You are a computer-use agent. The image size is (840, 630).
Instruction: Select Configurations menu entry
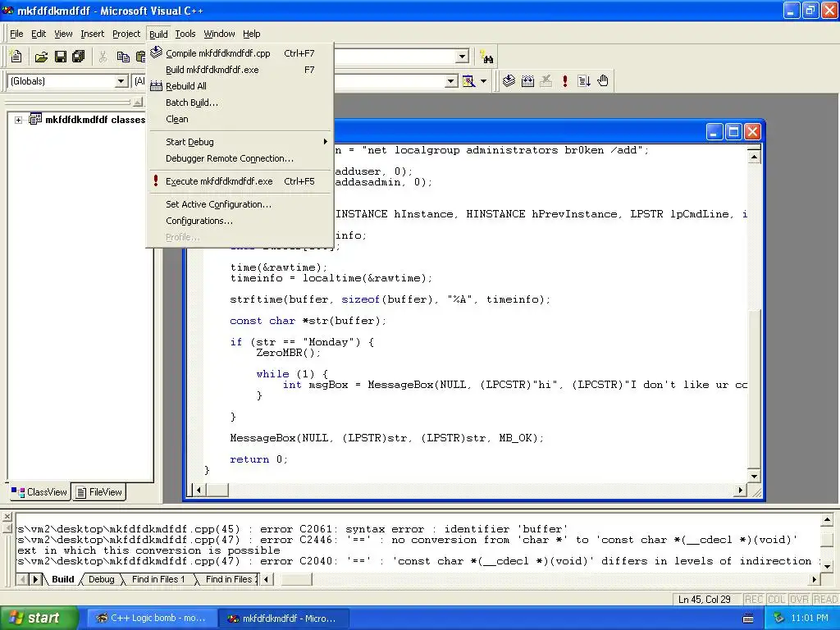click(x=239, y=221)
